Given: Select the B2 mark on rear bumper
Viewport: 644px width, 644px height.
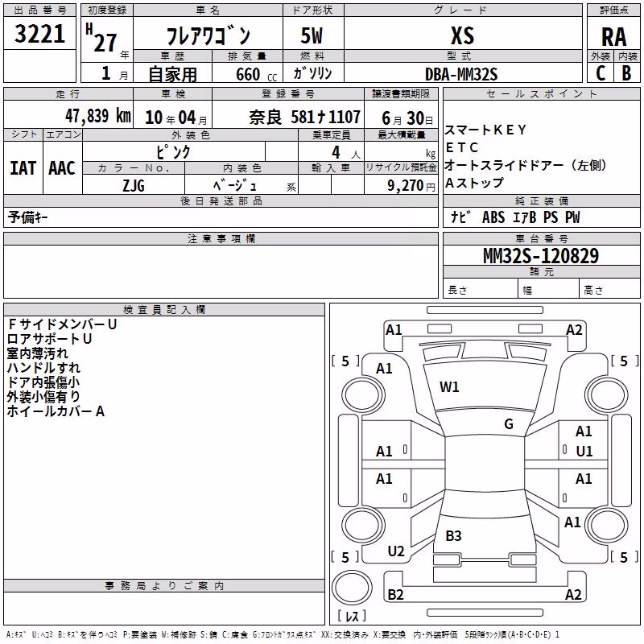Looking at the screenshot, I should point(395,595).
